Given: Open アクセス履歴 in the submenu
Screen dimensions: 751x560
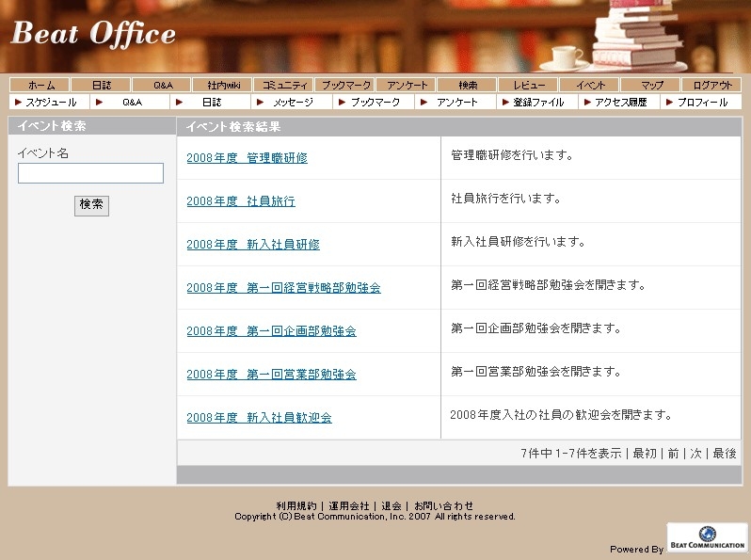Looking at the screenshot, I should 620,102.
